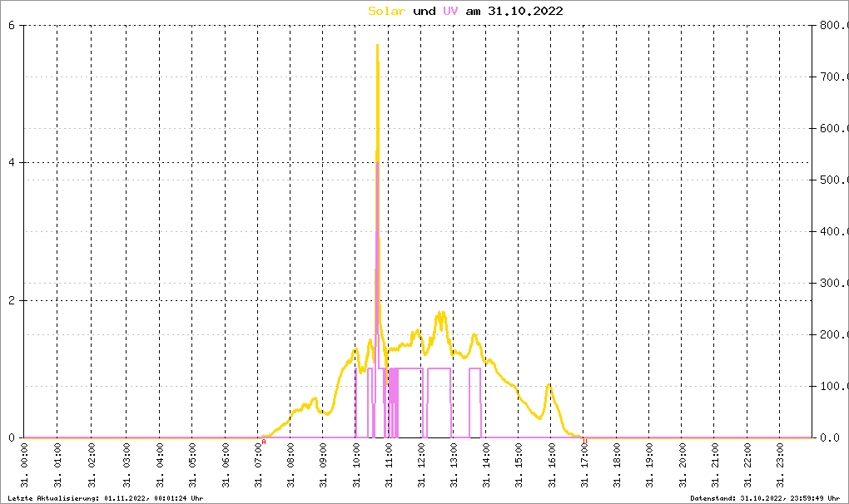Click the right axis value 100.0
The image size is (849, 504).
(834, 386)
